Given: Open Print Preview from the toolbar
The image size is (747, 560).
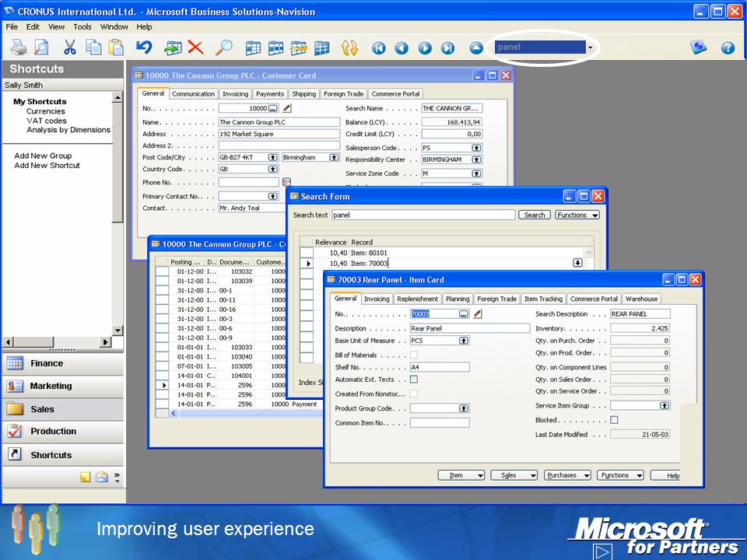Looking at the screenshot, I should [42, 47].
